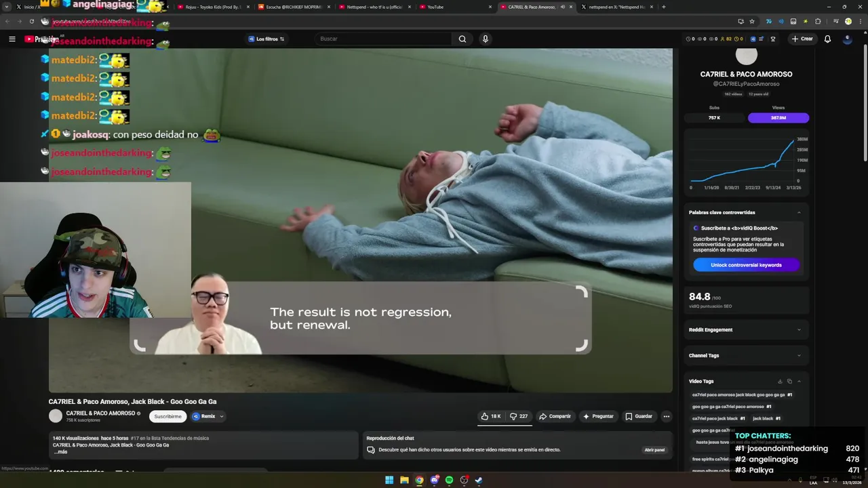
Task: Open more actions three-dot menu
Action: 667,416
